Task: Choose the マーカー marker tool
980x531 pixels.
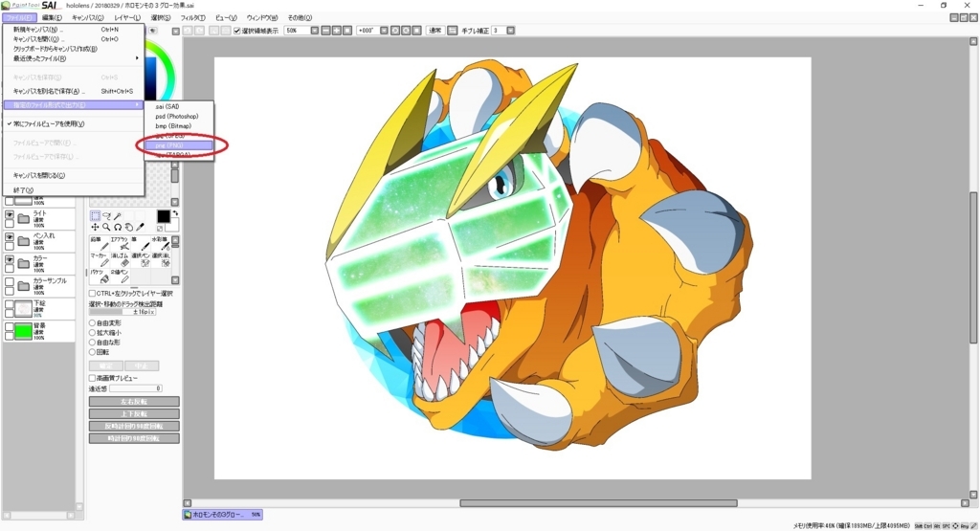Action: [99, 260]
